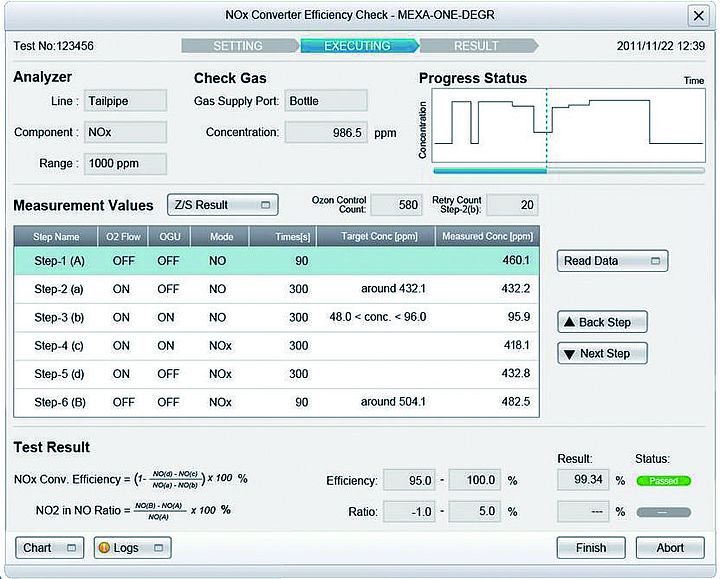Click measured value 95.9
This screenshot has width=720, height=579.
point(519,317)
